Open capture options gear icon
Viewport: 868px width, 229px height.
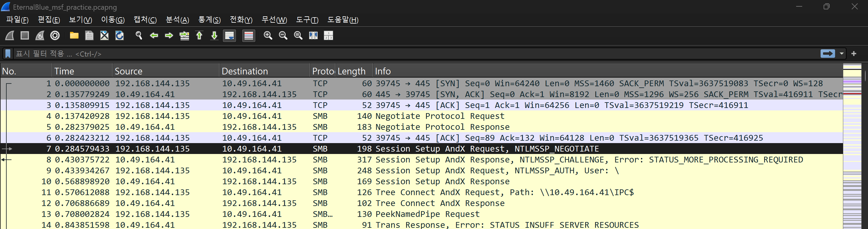(55, 35)
